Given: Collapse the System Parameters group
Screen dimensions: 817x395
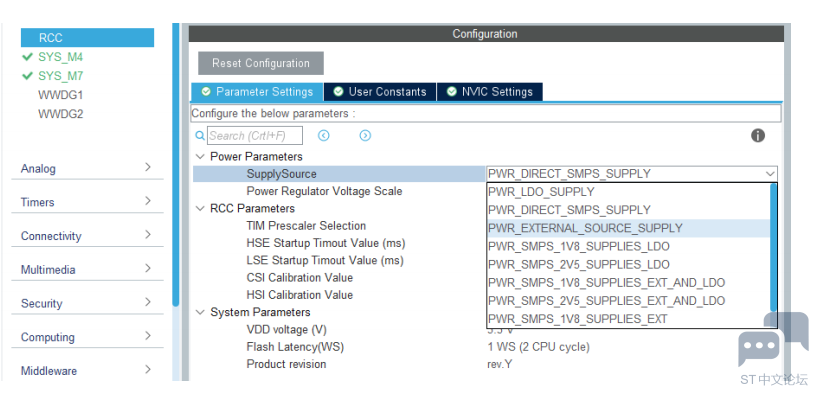Looking at the screenshot, I should (200, 312).
